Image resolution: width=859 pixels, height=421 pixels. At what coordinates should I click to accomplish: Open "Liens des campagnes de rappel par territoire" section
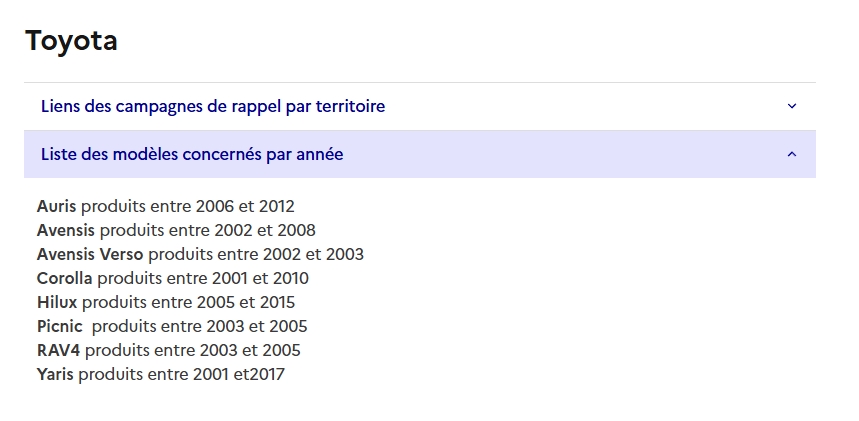point(213,106)
